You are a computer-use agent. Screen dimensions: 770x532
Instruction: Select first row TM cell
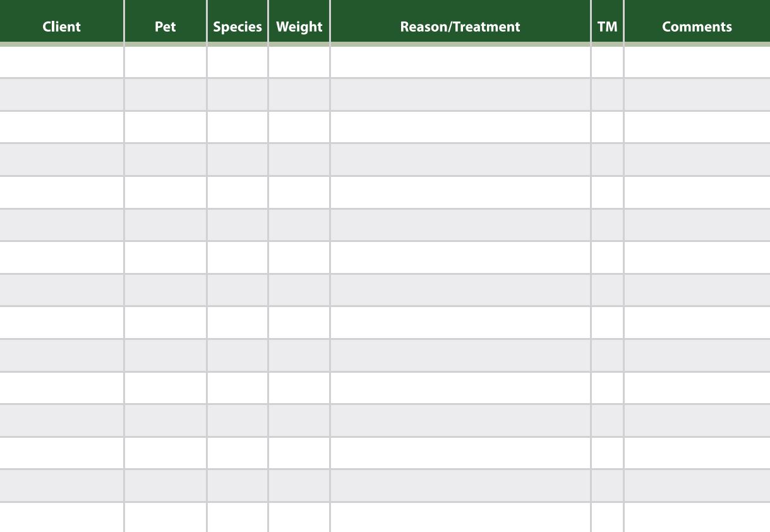click(607, 62)
